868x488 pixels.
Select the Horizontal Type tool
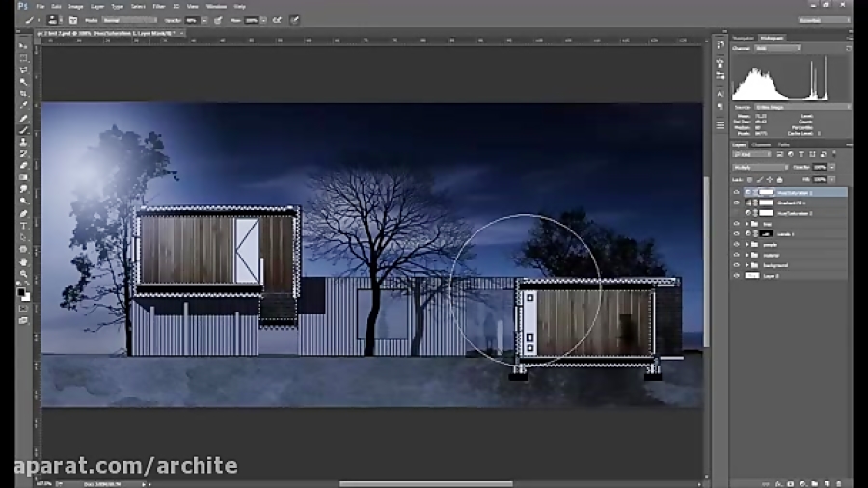23,226
